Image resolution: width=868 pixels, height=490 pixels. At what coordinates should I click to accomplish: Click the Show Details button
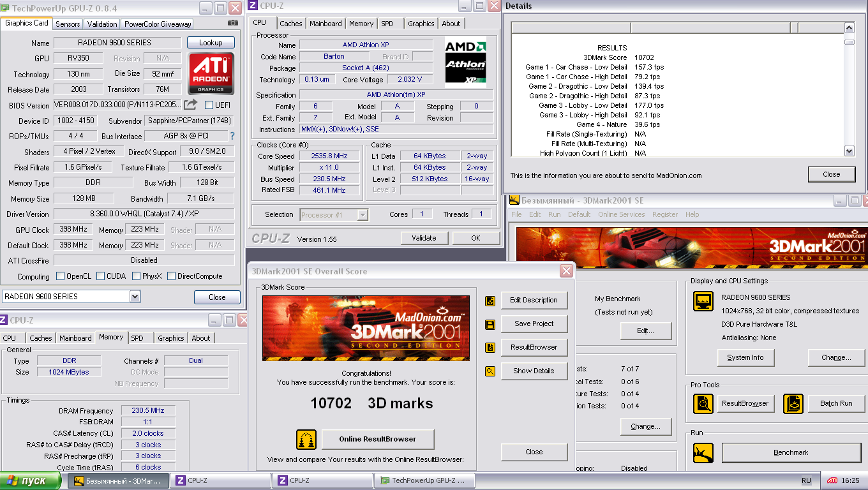[534, 371]
